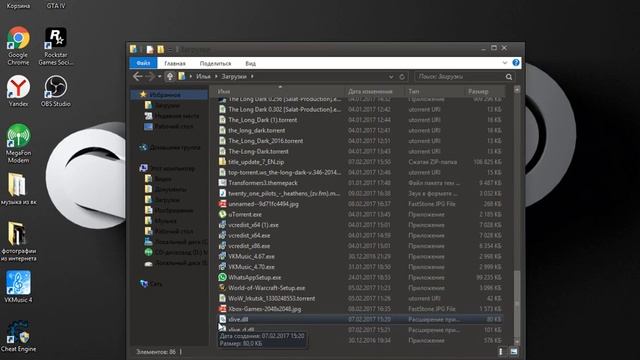Click the file list vertical scrollbar thumb
Viewport: 640px width, 360px height.
tap(517, 304)
